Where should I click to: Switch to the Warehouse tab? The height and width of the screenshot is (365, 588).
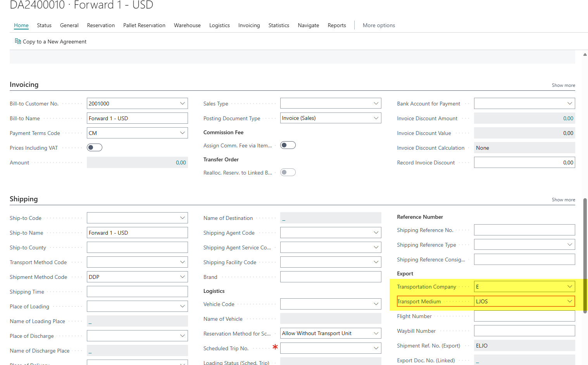(x=187, y=25)
